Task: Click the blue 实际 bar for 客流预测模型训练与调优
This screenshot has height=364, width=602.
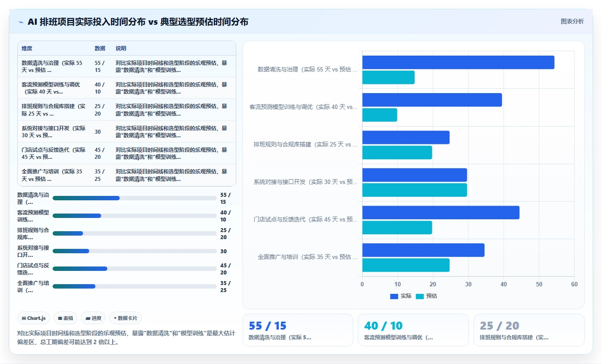Action: pyautogui.click(x=432, y=100)
